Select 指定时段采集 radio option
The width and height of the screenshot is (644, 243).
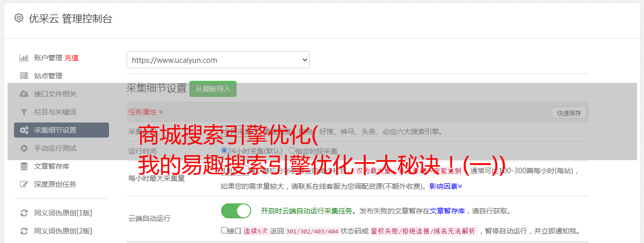pyautogui.click(x=292, y=151)
